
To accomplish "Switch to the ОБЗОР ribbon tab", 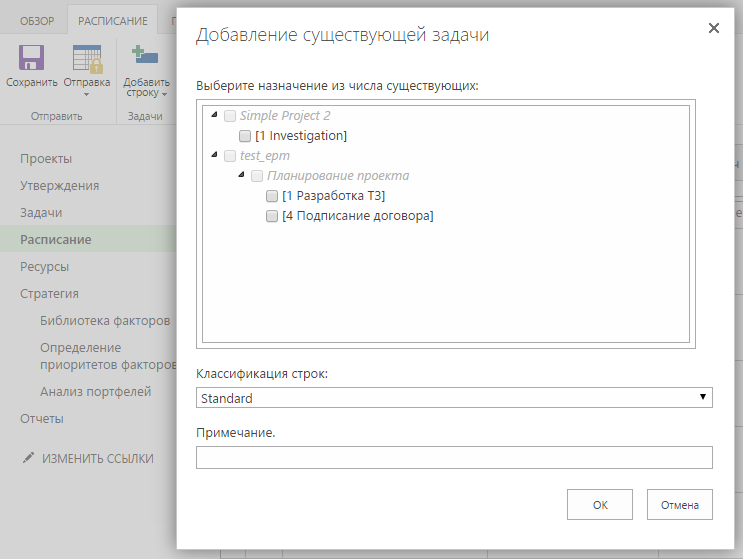I will [37, 21].
